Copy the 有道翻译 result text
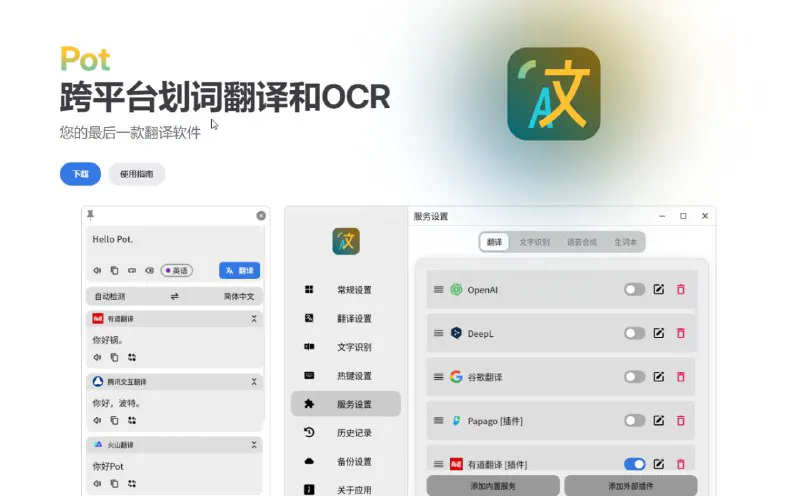The height and width of the screenshot is (496, 800). (x=114, y=357)
